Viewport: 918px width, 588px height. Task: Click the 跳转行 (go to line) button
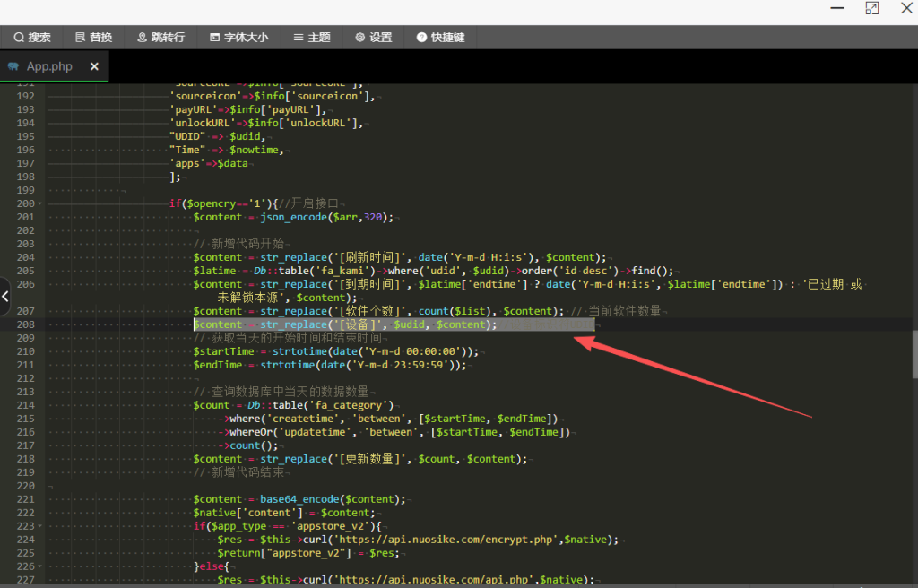(160, 38)
